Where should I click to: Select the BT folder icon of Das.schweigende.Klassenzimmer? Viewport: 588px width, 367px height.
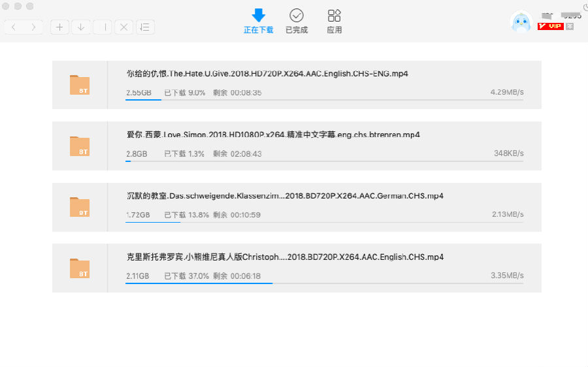click(80, 207)
